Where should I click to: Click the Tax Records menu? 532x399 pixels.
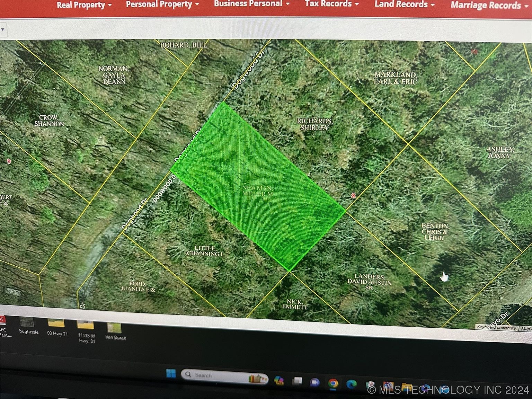pyautogui.click(x=331, y=4)
